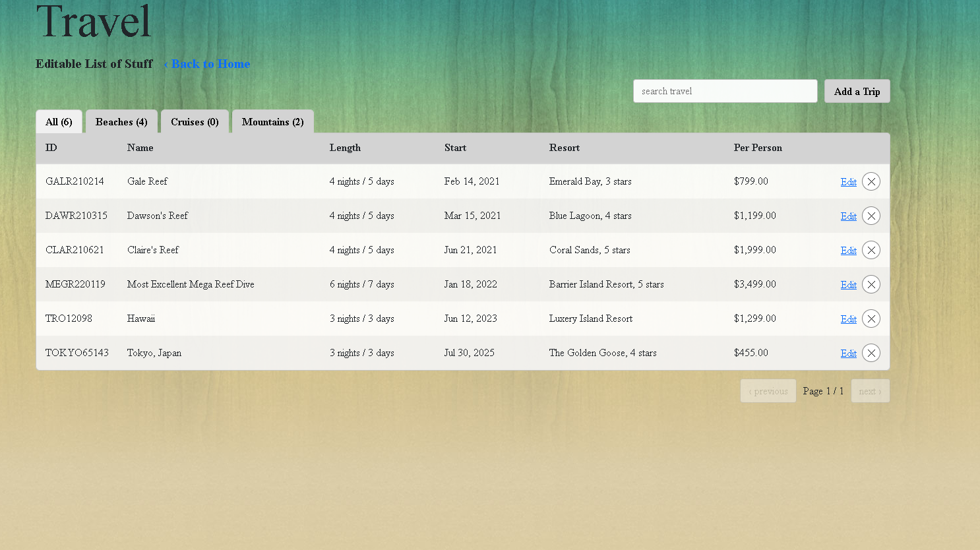Select the Blue Lagoon, 4 stars cell

click(x=590, y=216)
